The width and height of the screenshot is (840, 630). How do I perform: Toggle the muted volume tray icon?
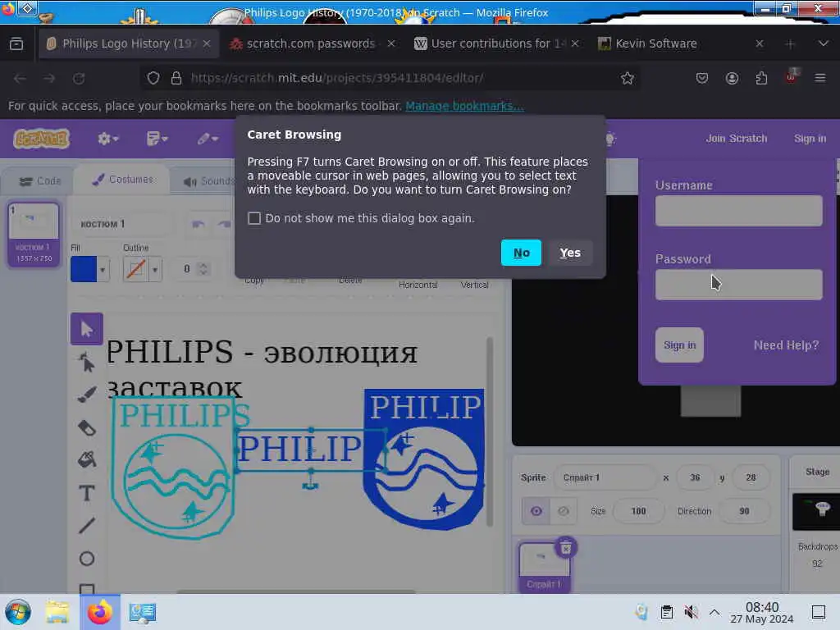click(x=691, y=612)
